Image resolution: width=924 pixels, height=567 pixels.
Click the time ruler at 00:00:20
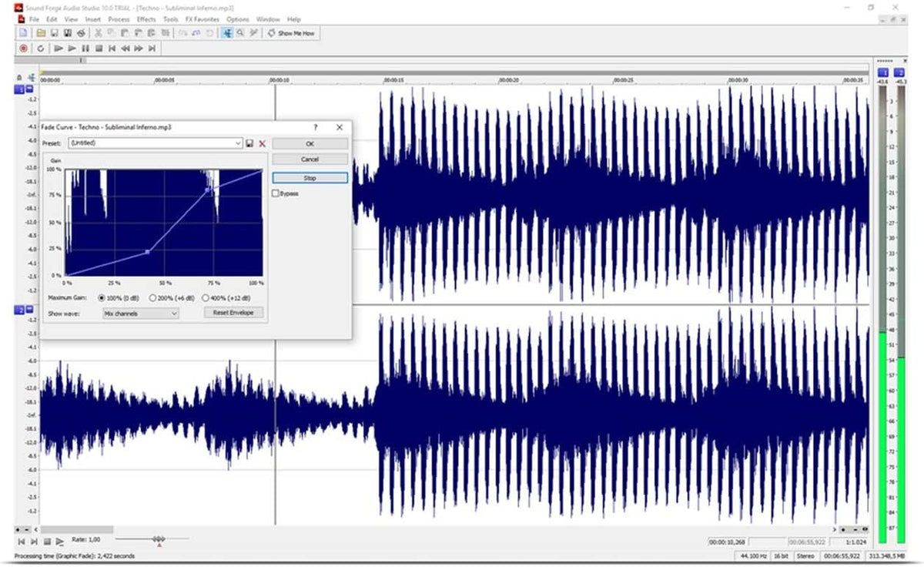(x=508, y=79)
